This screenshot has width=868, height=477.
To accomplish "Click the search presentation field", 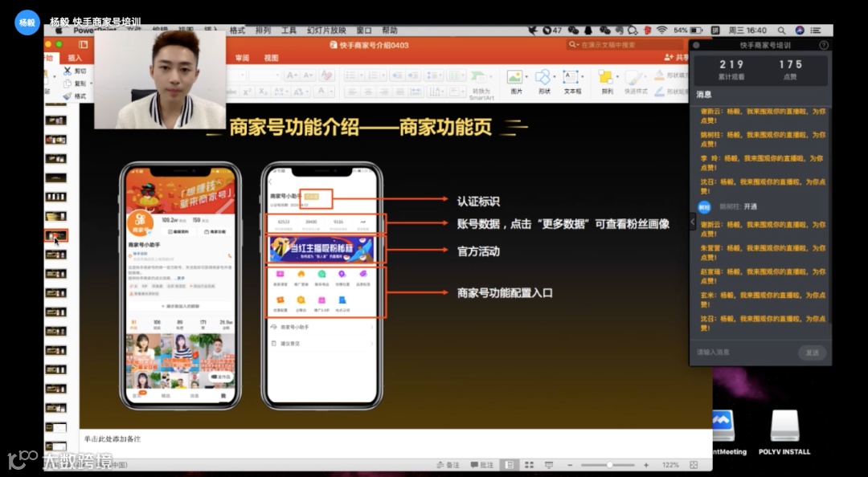I will [625, 45].
